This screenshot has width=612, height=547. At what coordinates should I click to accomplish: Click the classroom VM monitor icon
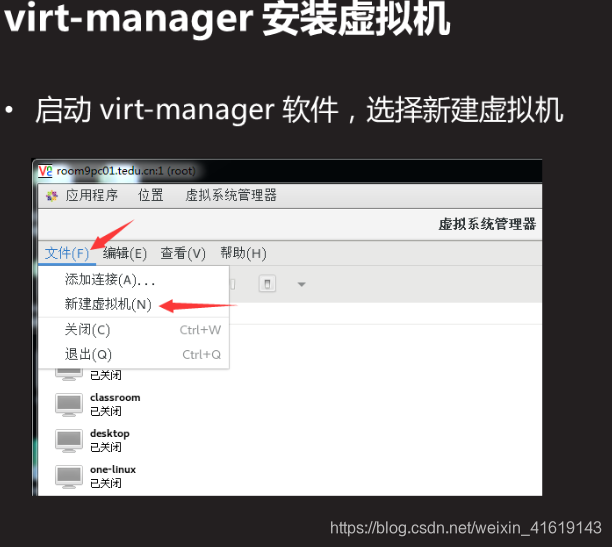point(69,404)
